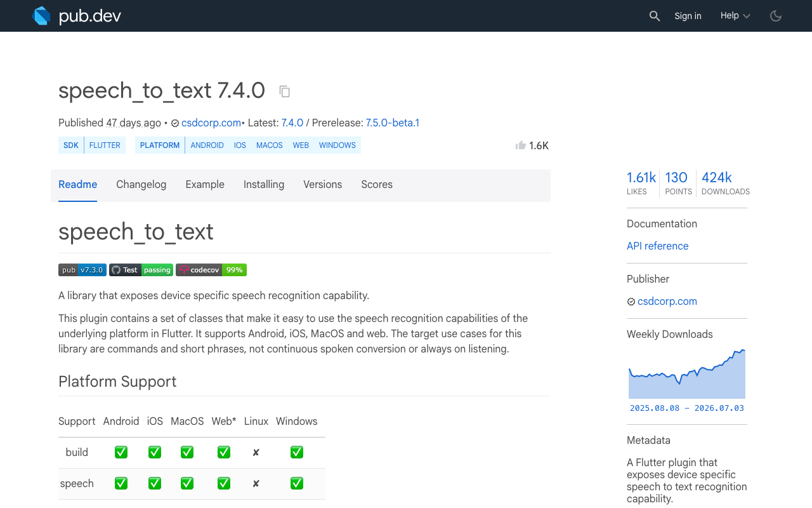Viewport: 812px width, 508px height.
Task: Select the ANDROID platform tag
Action: pos(207,145)
